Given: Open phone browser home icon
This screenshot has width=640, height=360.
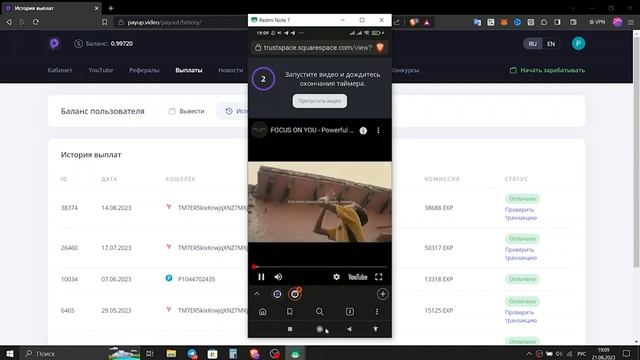Looking at the screenshot, I should tap(263, 312).
